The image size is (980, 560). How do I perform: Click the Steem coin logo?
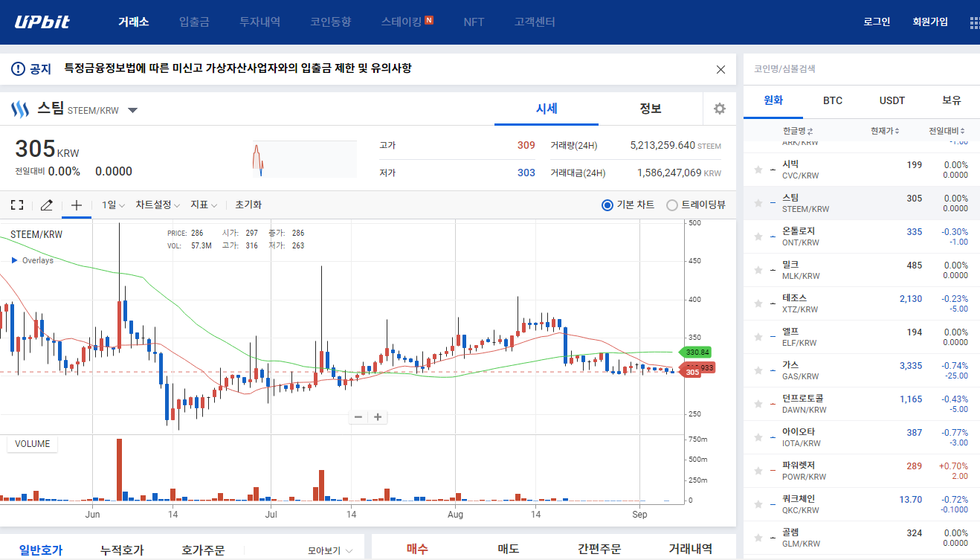[x=19, y=110]
